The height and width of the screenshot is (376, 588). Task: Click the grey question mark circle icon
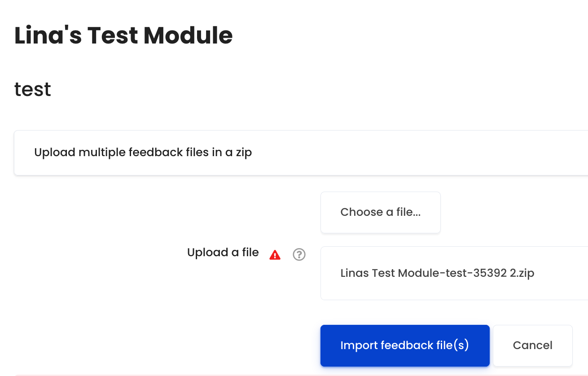pos(299,254)
